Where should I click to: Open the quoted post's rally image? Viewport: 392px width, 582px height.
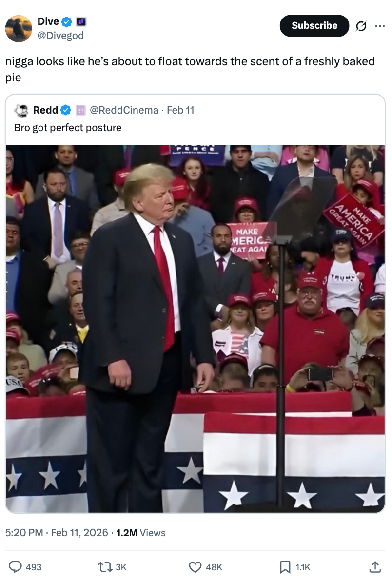(195, 329)
